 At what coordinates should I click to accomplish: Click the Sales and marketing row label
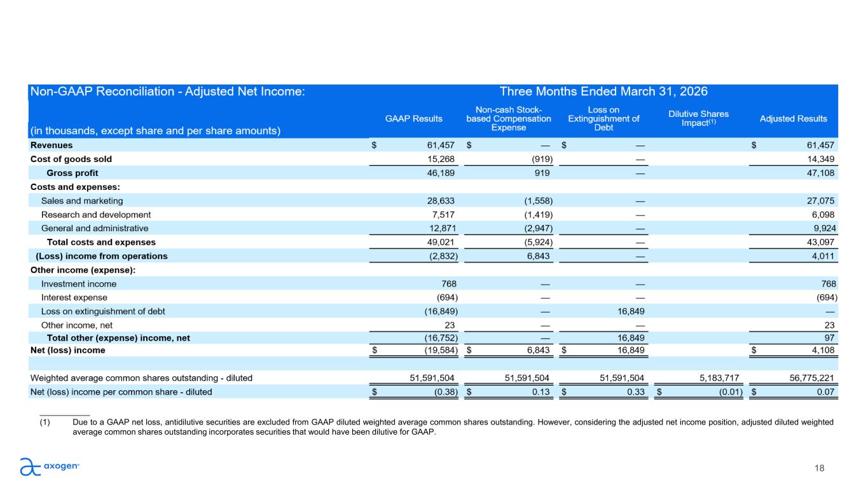pyautogui.click(x=82, y=201)
